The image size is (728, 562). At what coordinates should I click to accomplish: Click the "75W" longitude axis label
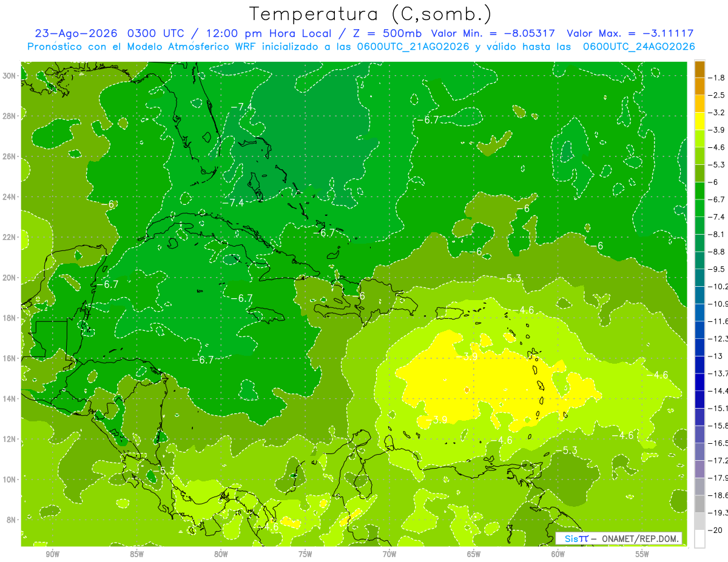(305, 554)
